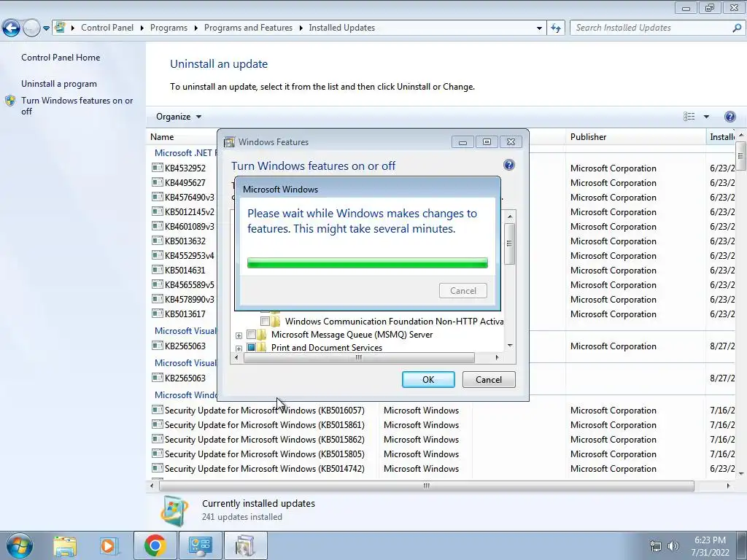Viewport: 747px width, 560px height.
Task: Select Security Update KB5015805 row
Action: tap(443, 454)
